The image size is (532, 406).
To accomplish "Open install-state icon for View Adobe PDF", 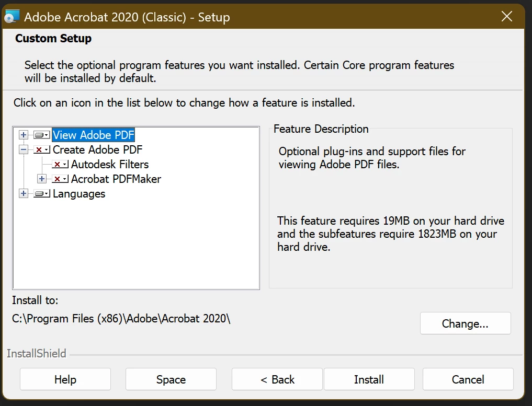I will [42, 135].
